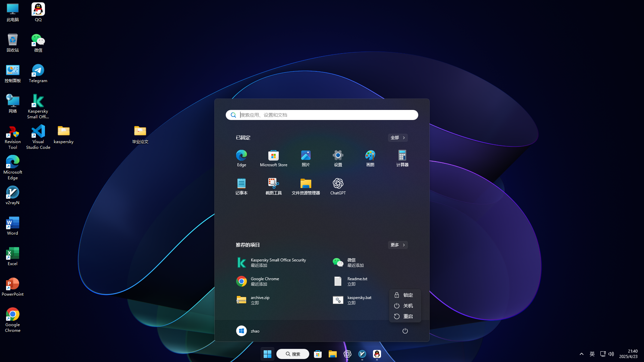Open the Snipping Tool (截图工具)

tap(273, 186)
